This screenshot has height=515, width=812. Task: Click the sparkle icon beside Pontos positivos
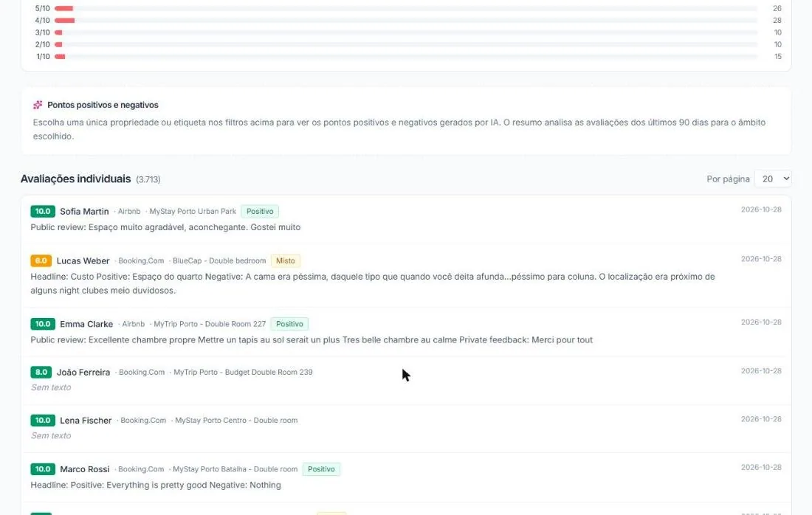38,105
